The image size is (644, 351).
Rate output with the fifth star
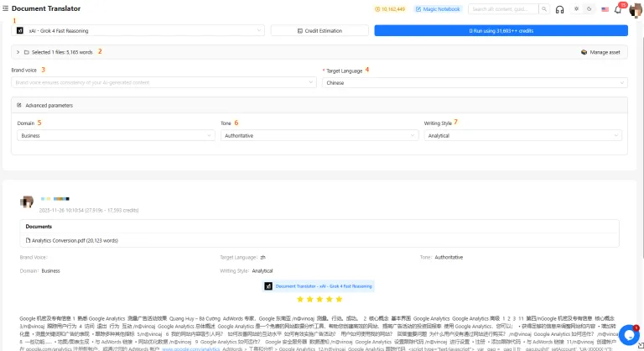click(x=339, y=299)
